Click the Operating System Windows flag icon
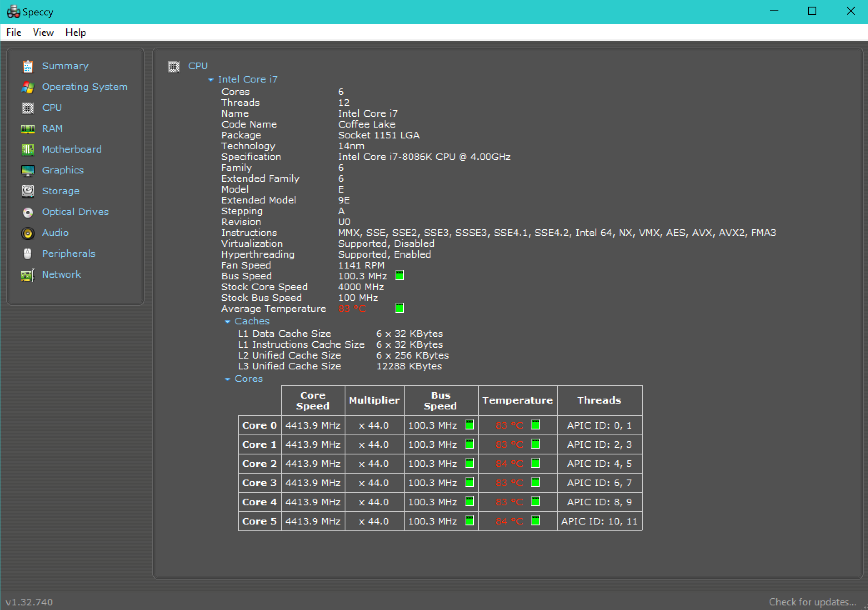868x610 pixels. 28,87
